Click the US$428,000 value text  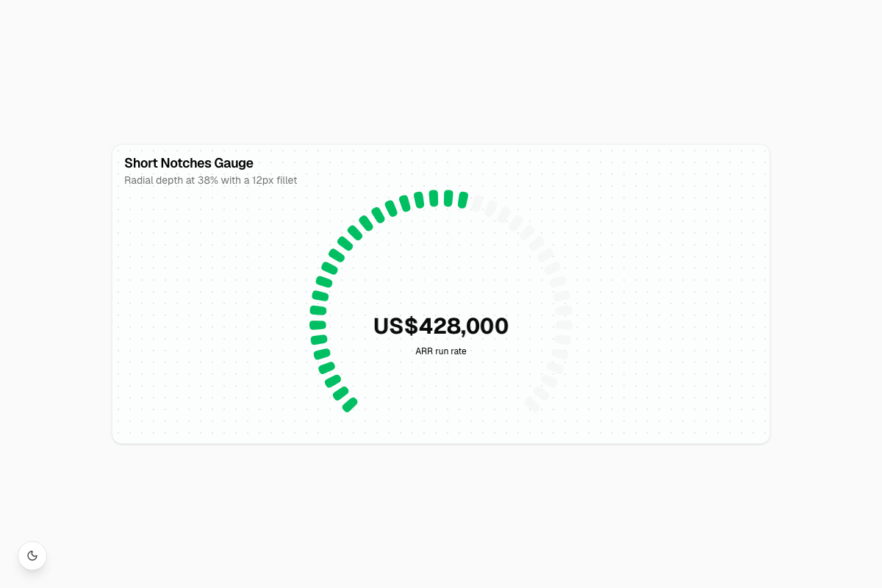coord(441,326)
